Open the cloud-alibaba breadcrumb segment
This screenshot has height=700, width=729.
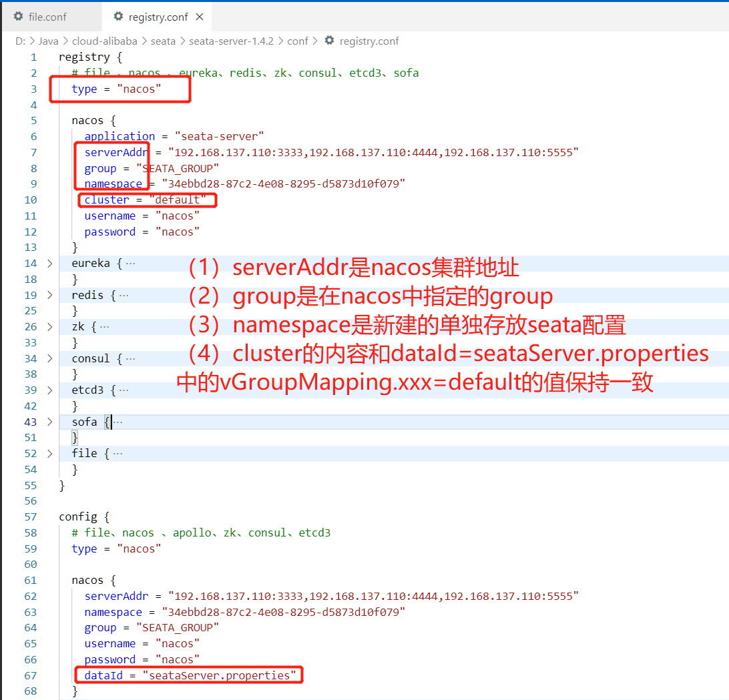[x=105, y=41]
